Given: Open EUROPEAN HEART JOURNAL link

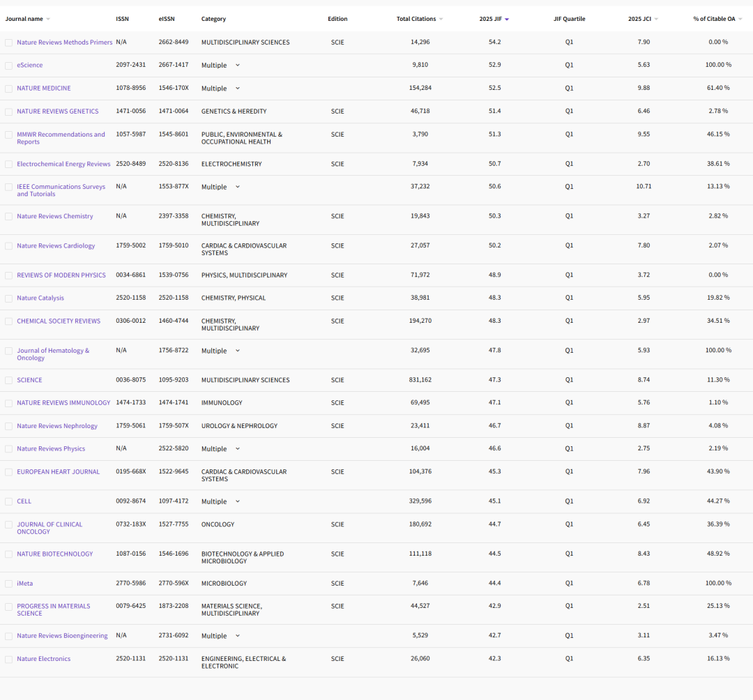Looking at the screenshot, I should pyautogui.click(x=58, y=472).
